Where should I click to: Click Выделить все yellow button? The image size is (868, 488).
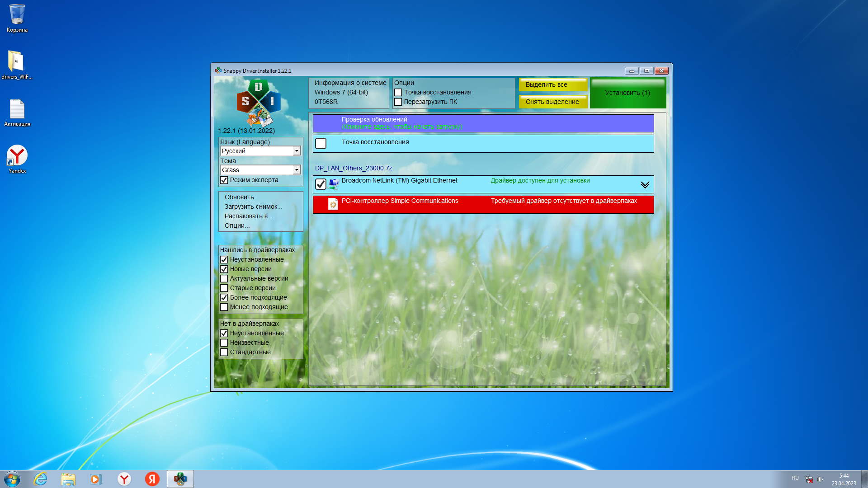tap(552, 84)
